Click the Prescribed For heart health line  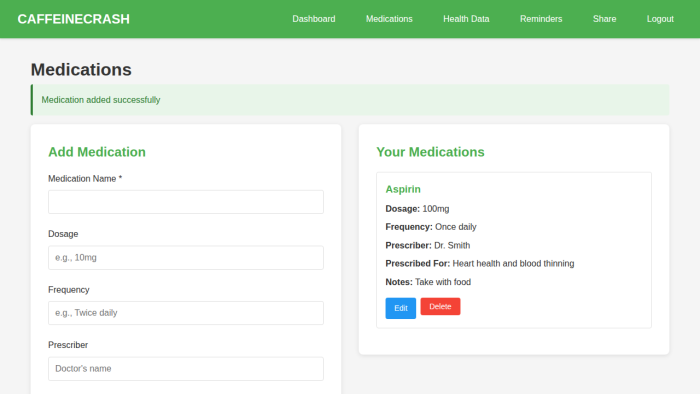[x=480, y=264]
